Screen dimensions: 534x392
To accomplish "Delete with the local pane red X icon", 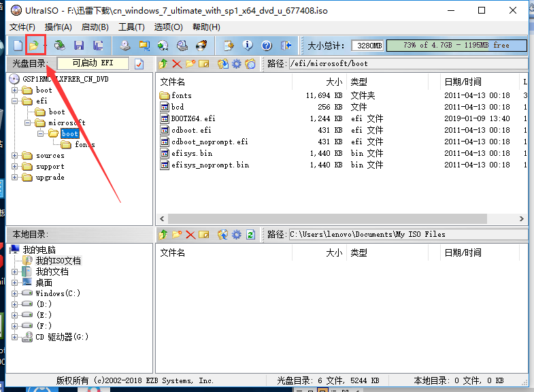I will [190, 235].
